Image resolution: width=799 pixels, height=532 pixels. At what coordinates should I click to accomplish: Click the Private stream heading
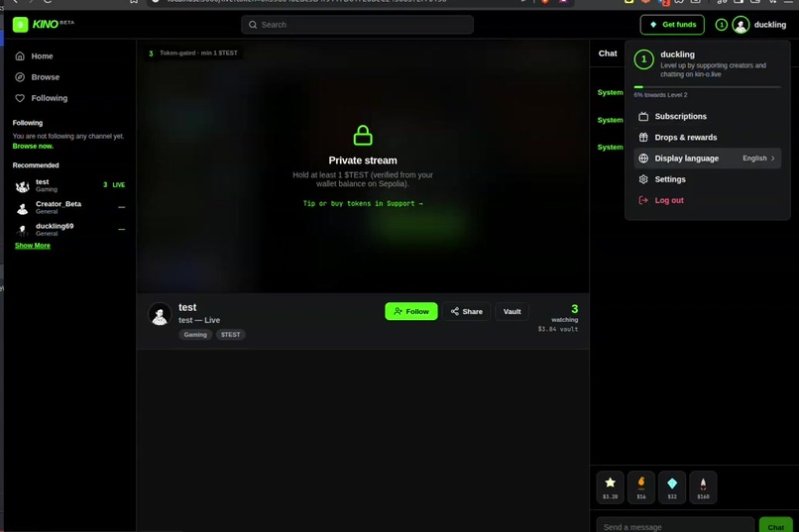pos(363,160)
